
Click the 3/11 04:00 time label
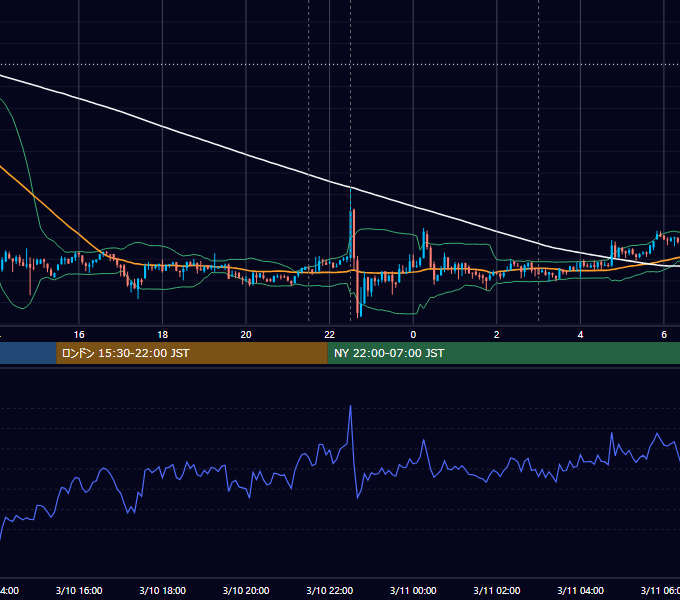[x=580, y=590]
